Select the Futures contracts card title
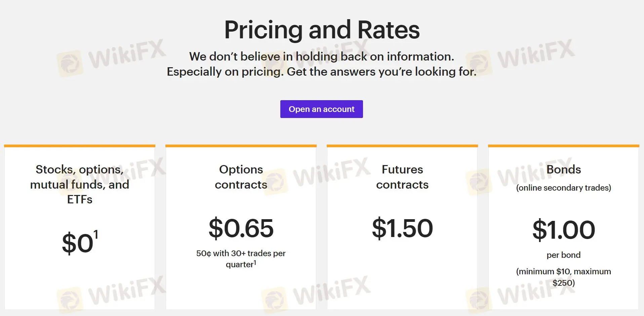 point(402,177)
